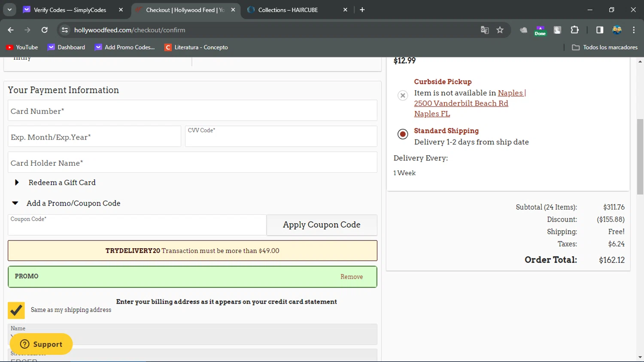Click the Apply Coupon Code button
This screenshot has height=362, width=644.
tap(322, 225)
